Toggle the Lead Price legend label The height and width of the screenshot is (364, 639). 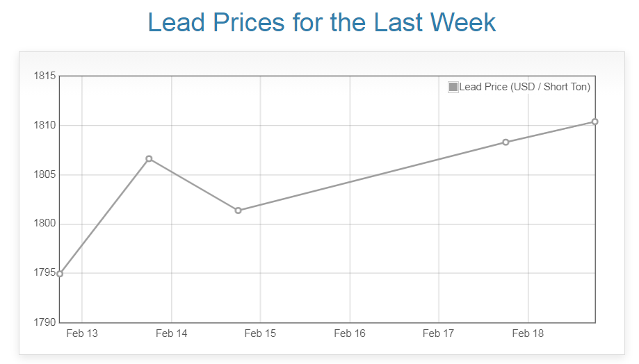[x=524, y=87]
